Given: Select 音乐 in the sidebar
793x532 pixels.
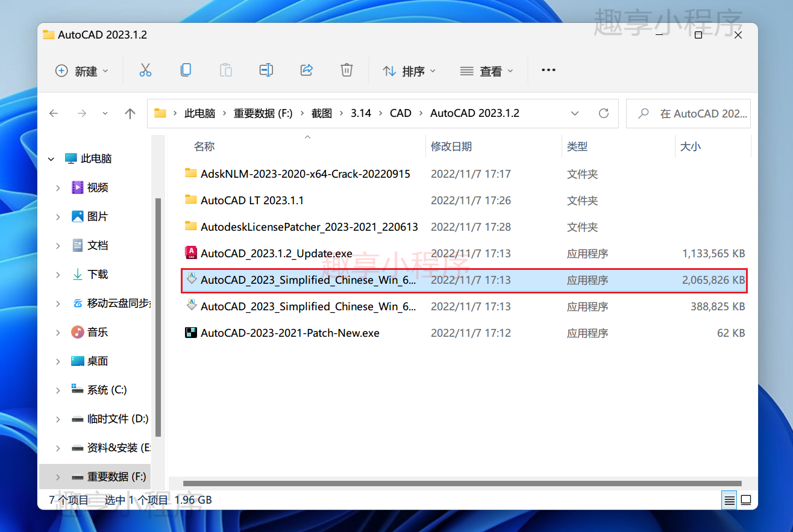Looking at the screenshot, I should pyautogui.click(x=98, y=332).
